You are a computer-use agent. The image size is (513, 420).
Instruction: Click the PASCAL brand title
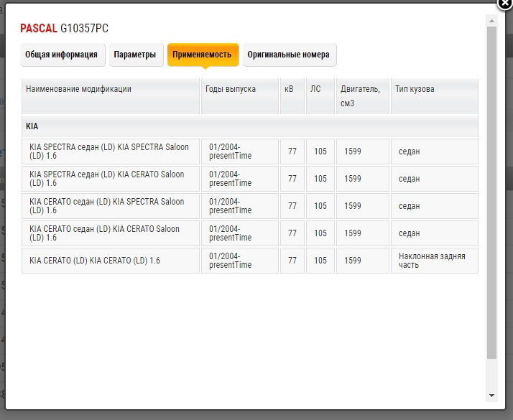coord(39,29)
